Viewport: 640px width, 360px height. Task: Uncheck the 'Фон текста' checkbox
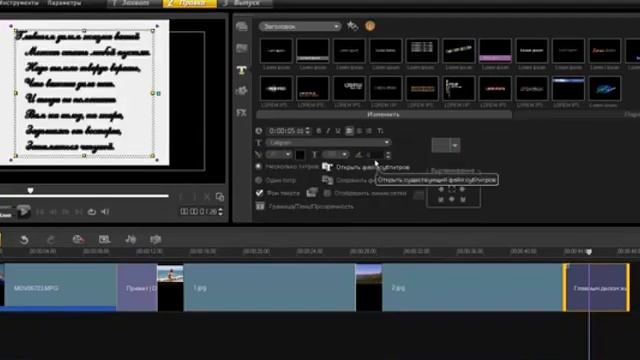point(259,193)
